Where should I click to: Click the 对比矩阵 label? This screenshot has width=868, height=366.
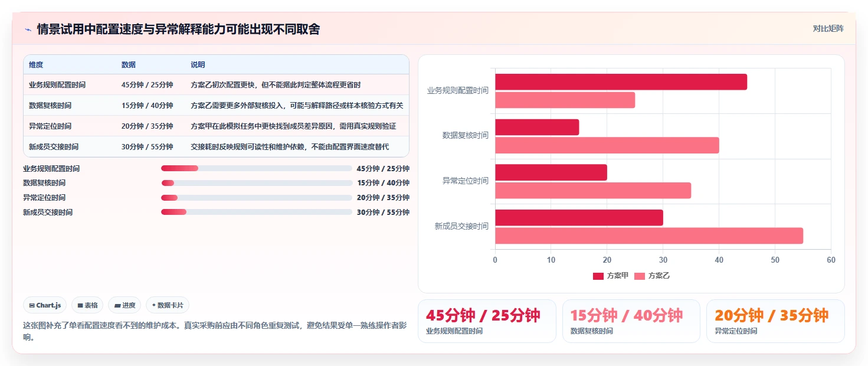tap(828, 28)
